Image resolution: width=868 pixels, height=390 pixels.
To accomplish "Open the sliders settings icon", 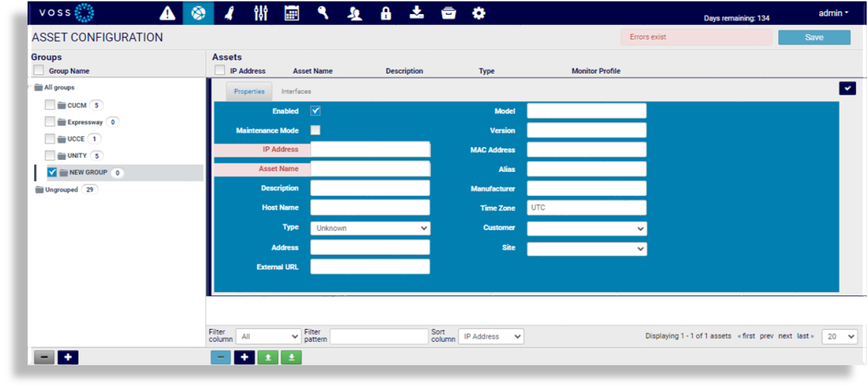I will tap(260, 13).
